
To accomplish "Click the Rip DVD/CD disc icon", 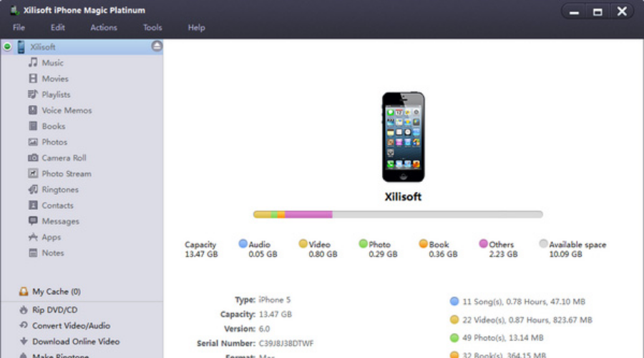I will tap(24, 309).
